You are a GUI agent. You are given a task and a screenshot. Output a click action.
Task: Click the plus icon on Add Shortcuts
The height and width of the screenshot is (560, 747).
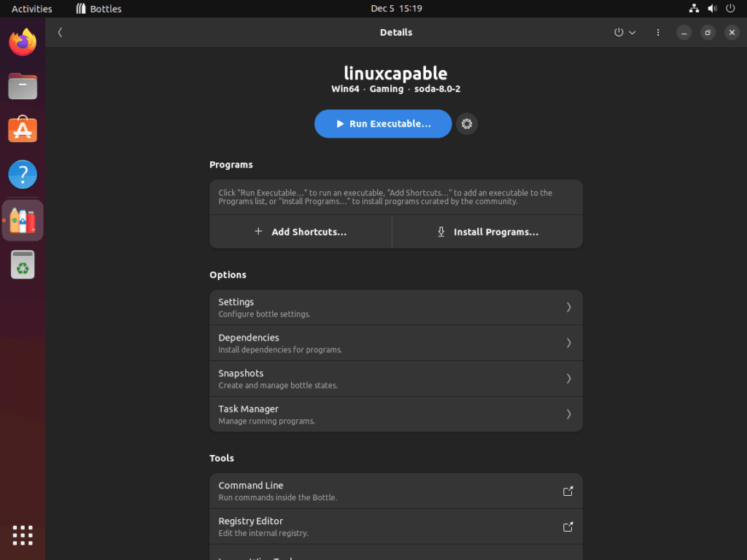coord(258,231)
